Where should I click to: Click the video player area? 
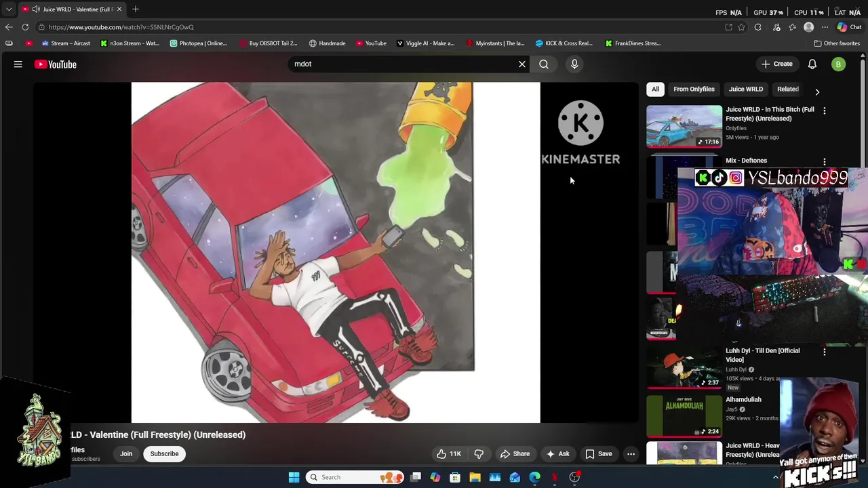336,252
